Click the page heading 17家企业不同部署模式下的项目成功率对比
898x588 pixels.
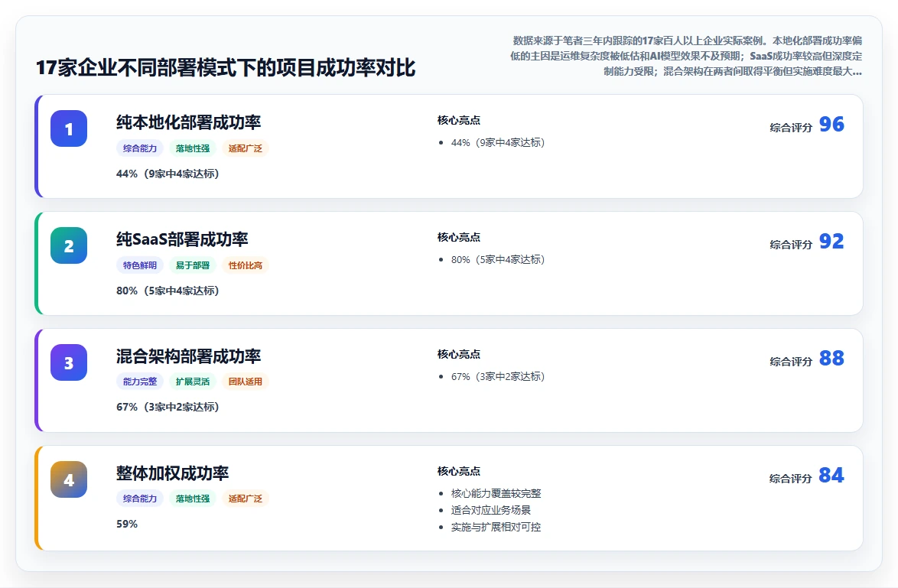coord(226,67)
